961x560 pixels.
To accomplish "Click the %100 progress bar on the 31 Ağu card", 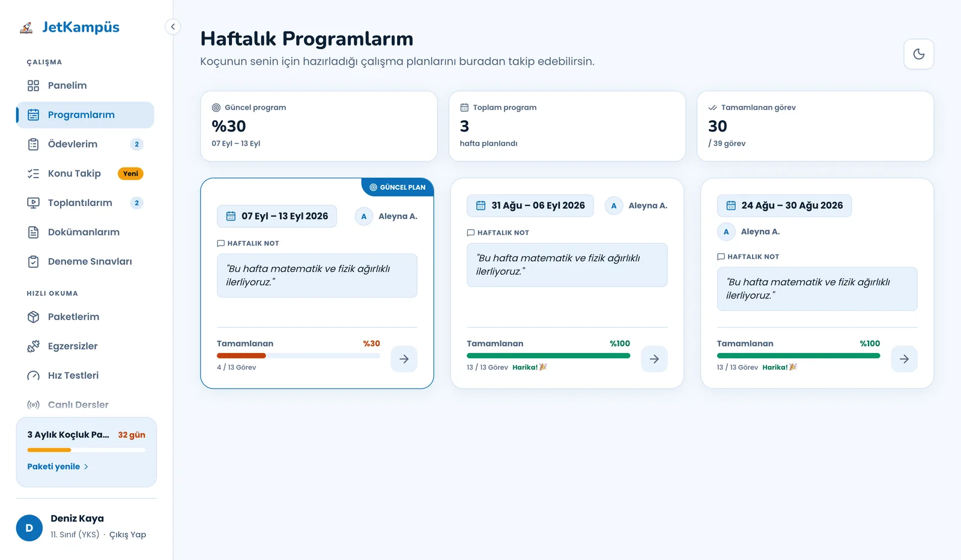I will tap(548, 356).
